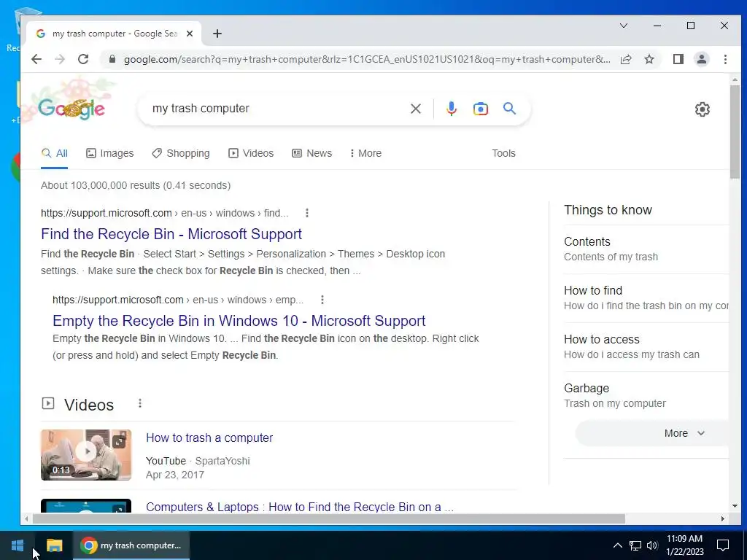Expand More in Things to know panel

tap(651, 433)
